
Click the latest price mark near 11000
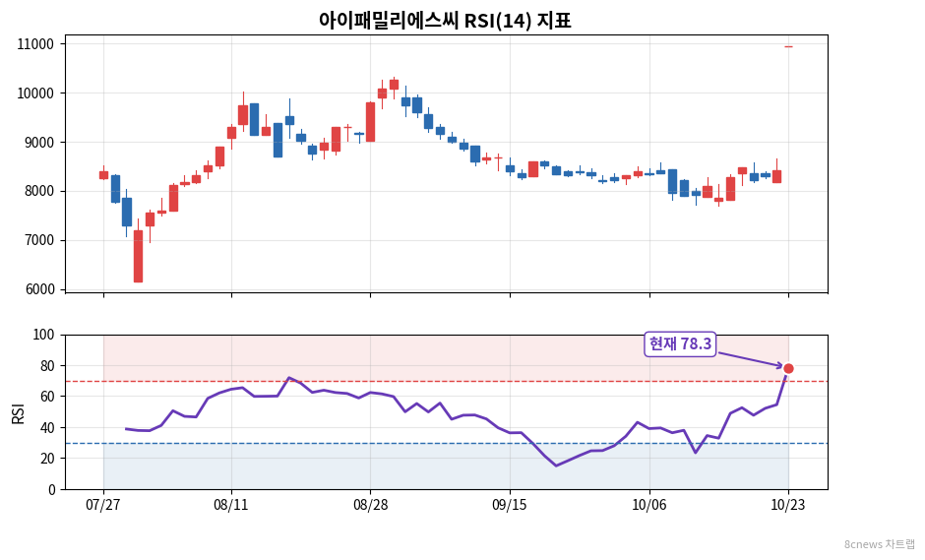[789, 46]
